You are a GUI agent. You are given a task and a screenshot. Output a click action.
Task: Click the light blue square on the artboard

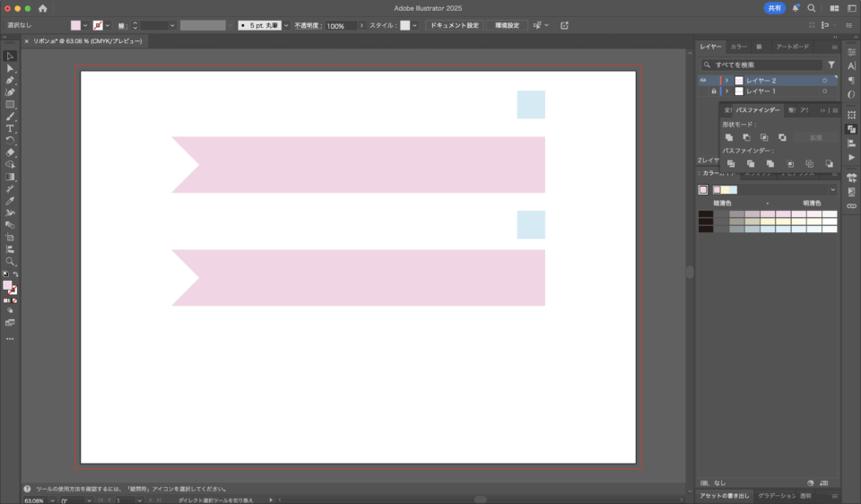531,104
